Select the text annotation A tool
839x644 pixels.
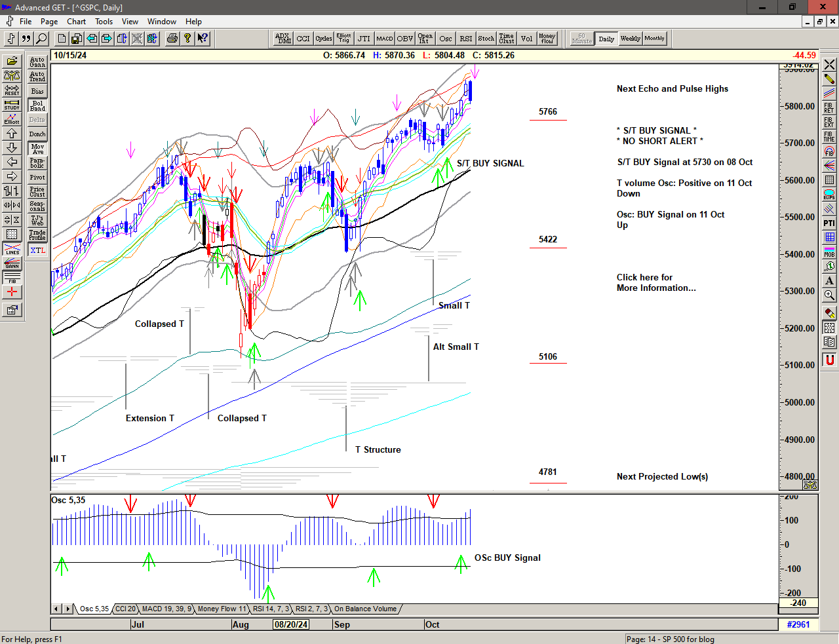[829, 281]
